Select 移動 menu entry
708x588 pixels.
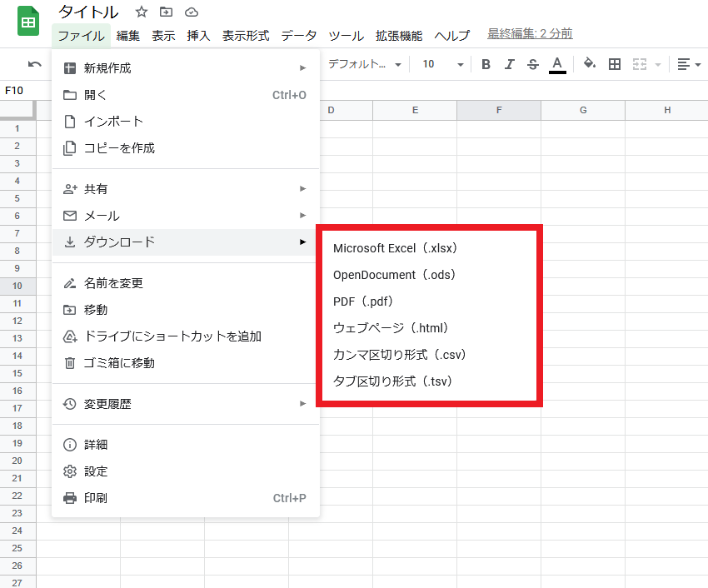pos(186,310)
